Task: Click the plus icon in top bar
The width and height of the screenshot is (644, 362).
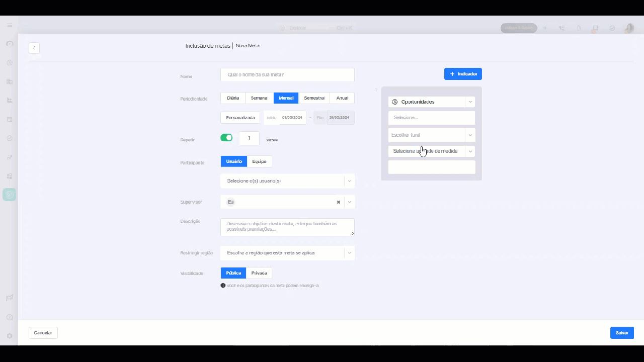Action: 545,28
